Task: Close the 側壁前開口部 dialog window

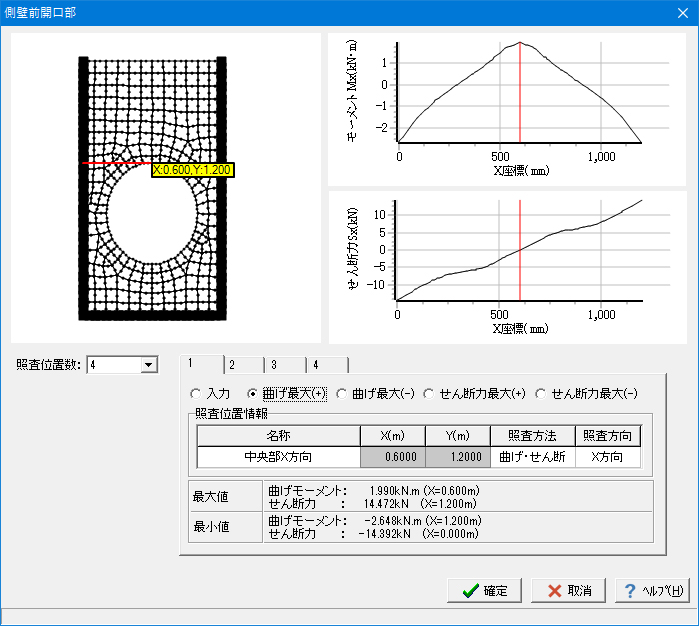Action: [683, 13]
